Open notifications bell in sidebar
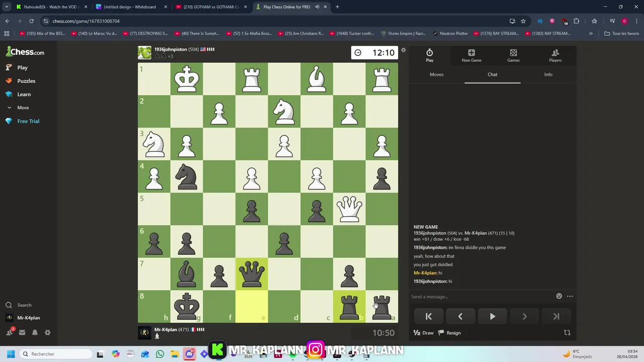Screen dimensions: 644x362 click(x=35, y=332)
